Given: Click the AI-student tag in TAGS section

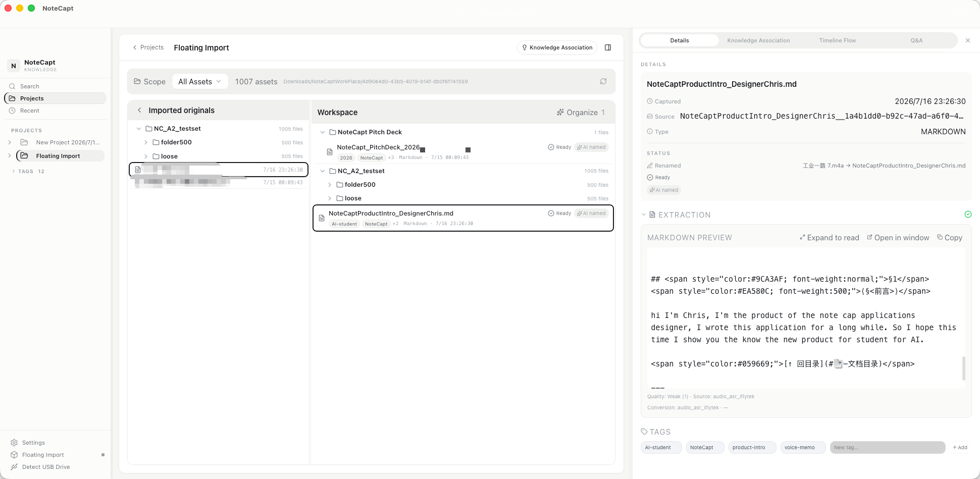Looking at the screenshot, I should tap(661, 447).
